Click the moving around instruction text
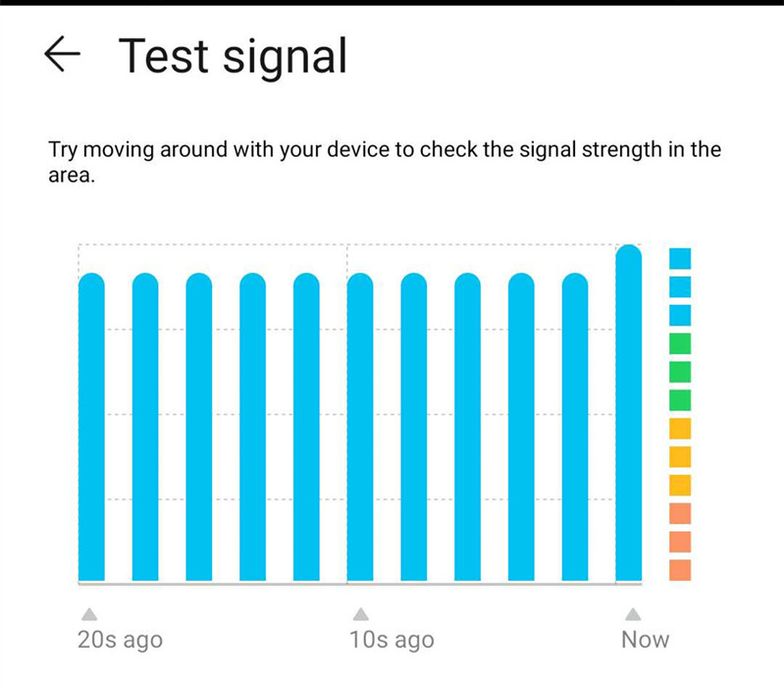 tap(385, 164)
